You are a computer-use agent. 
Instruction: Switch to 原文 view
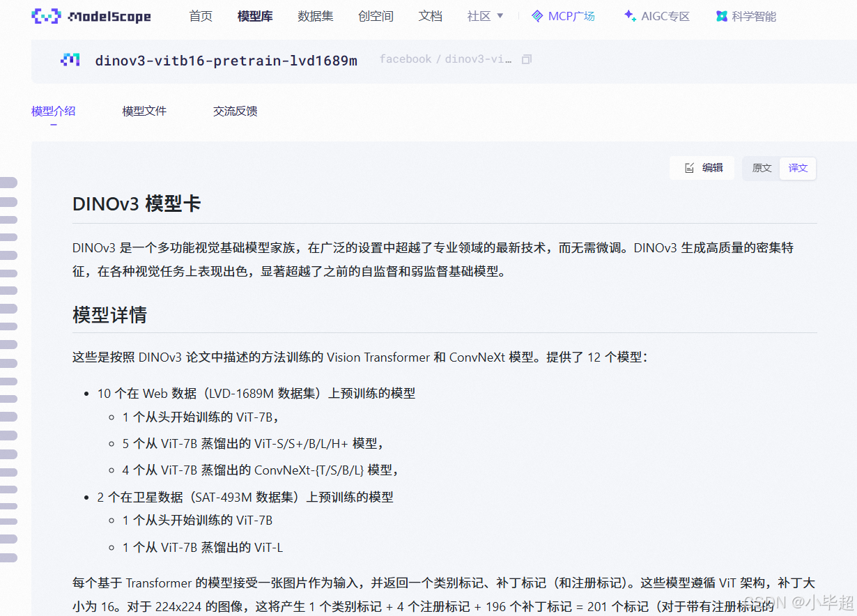click(762, 168)
